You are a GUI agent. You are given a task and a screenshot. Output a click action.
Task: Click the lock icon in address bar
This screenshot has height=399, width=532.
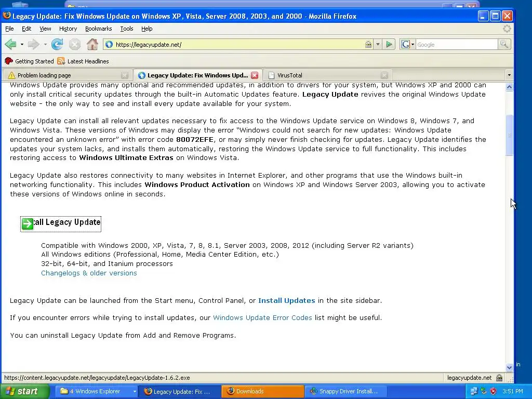tap(368, 45)
